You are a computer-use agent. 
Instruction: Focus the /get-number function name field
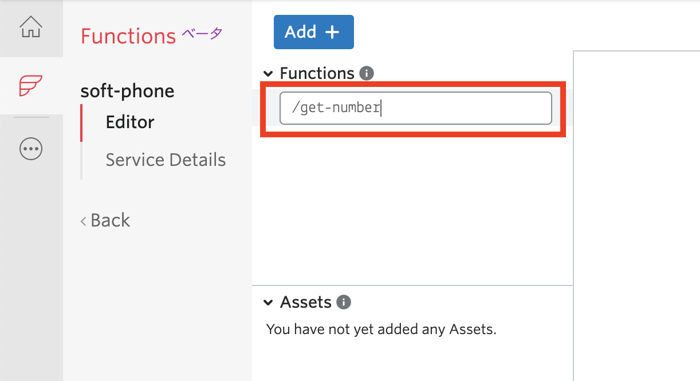416,108
